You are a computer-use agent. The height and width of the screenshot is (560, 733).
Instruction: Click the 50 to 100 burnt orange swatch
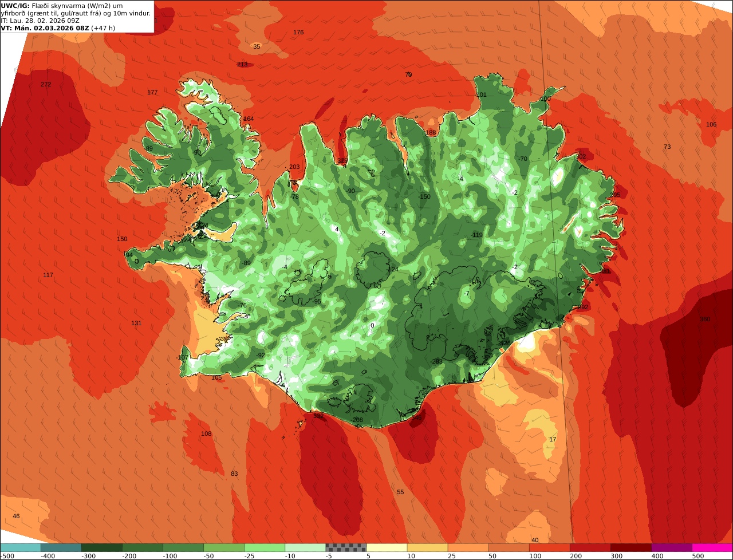pos(509,547)
